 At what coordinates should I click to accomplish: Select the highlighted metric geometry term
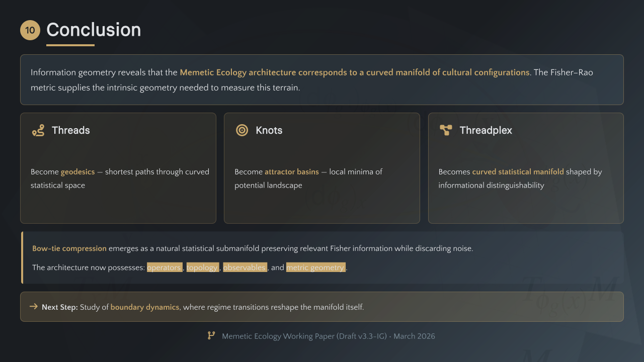click(x=315, y=267)
